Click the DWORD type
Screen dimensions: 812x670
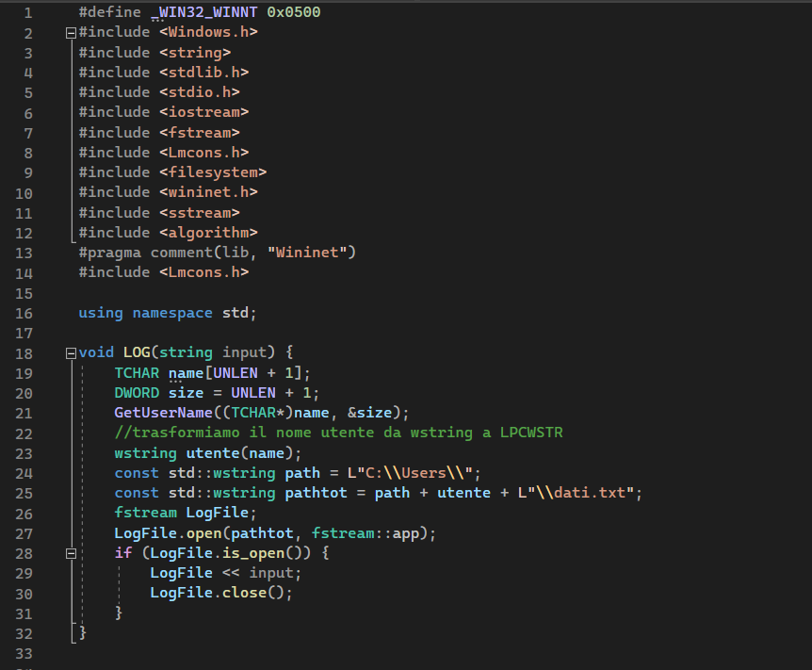pyautogui.click(x=137, y=393)
